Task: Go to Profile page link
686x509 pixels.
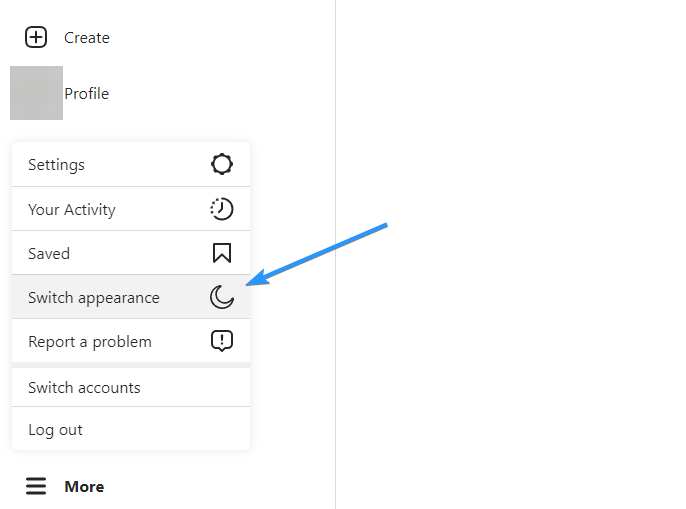Action: [86, 93]
